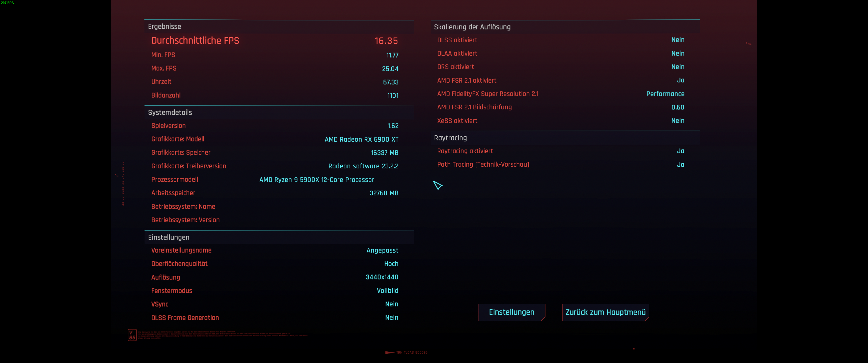The height and width of the screenshot is (363, 868).
Task: Click the DLSS aktiviert Nein value
Action: [x=677, y=40]
